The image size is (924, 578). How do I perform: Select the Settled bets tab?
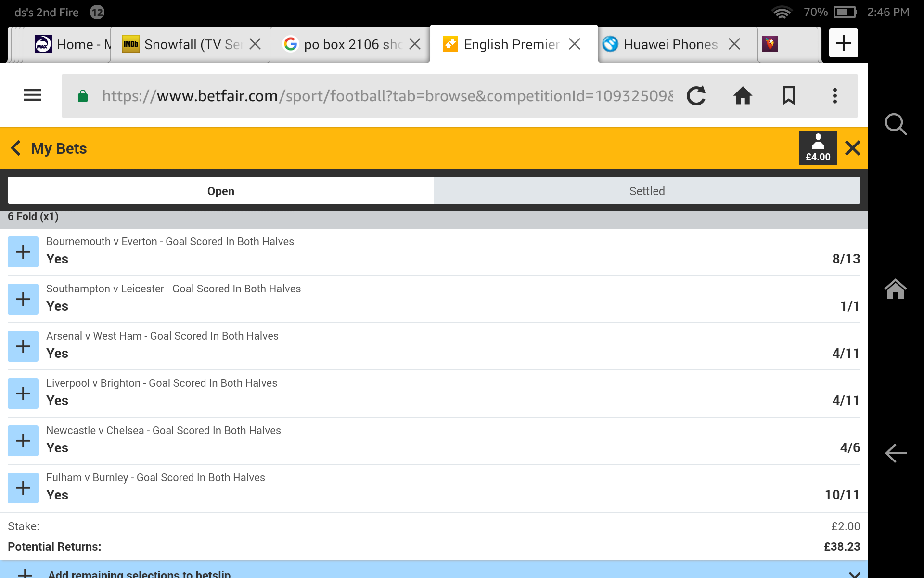[647, 191]
